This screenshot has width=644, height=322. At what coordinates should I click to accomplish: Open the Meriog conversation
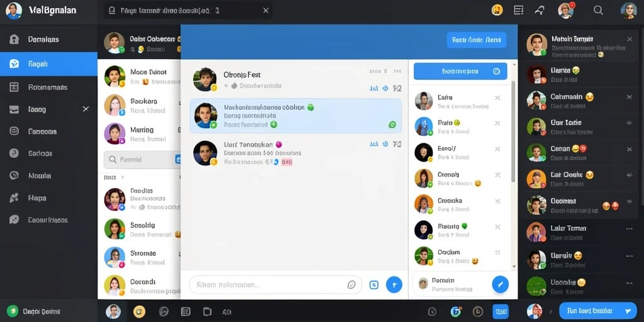(139, 135)
